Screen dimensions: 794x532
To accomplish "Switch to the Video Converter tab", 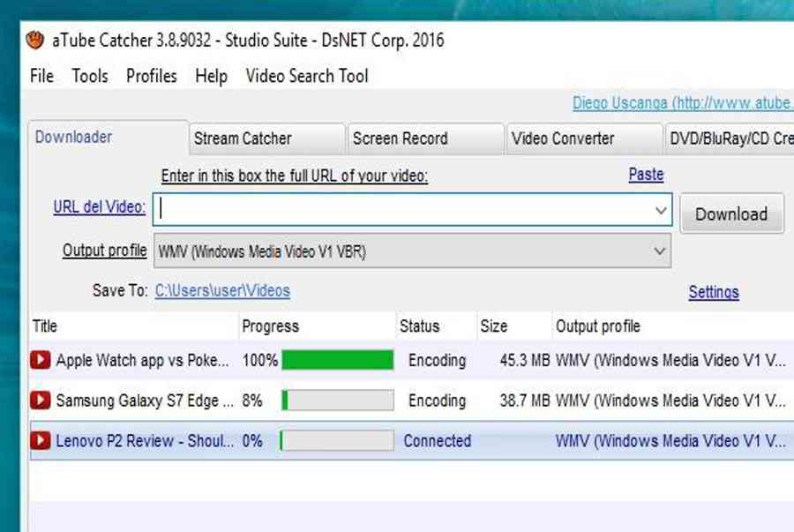I will coord(563,139).
